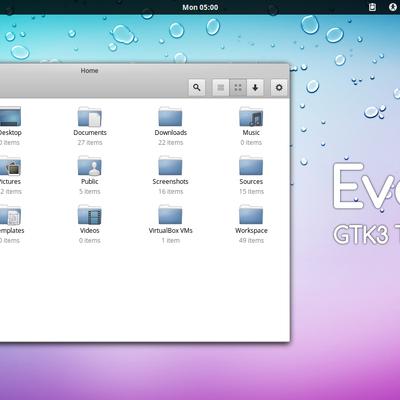
Task: Open the Sources folder icon
Action: point(251,166)
